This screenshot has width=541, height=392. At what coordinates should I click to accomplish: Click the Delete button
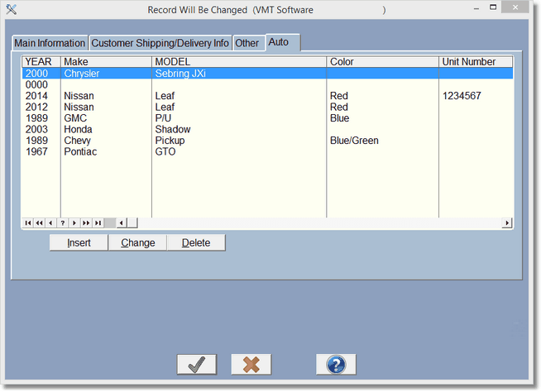(x=196, y=242)
